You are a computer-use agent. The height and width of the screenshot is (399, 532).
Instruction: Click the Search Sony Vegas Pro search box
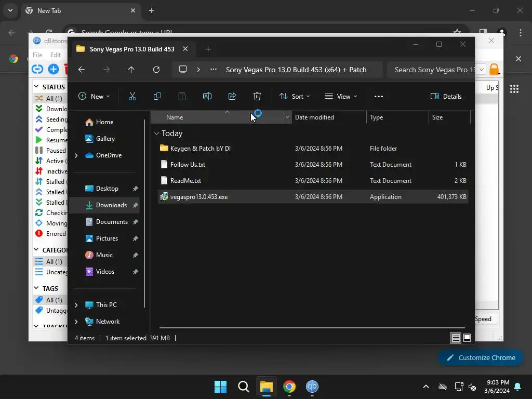click(431, 70)
